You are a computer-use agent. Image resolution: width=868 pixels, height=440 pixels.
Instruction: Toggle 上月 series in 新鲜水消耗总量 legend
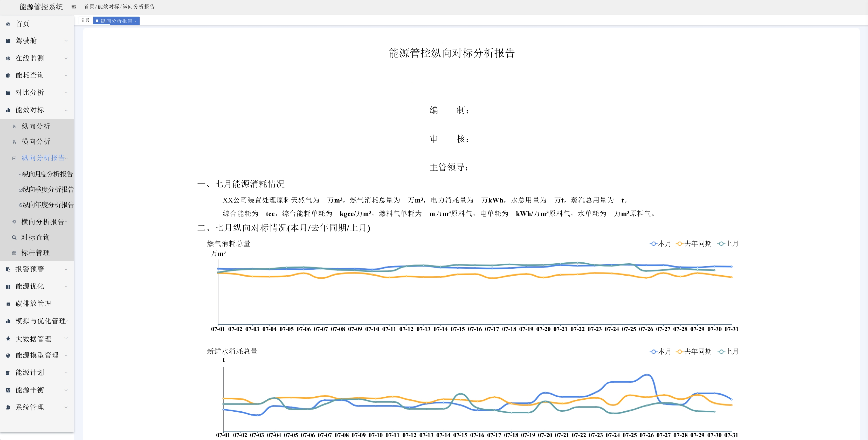[x=727, y=351]
